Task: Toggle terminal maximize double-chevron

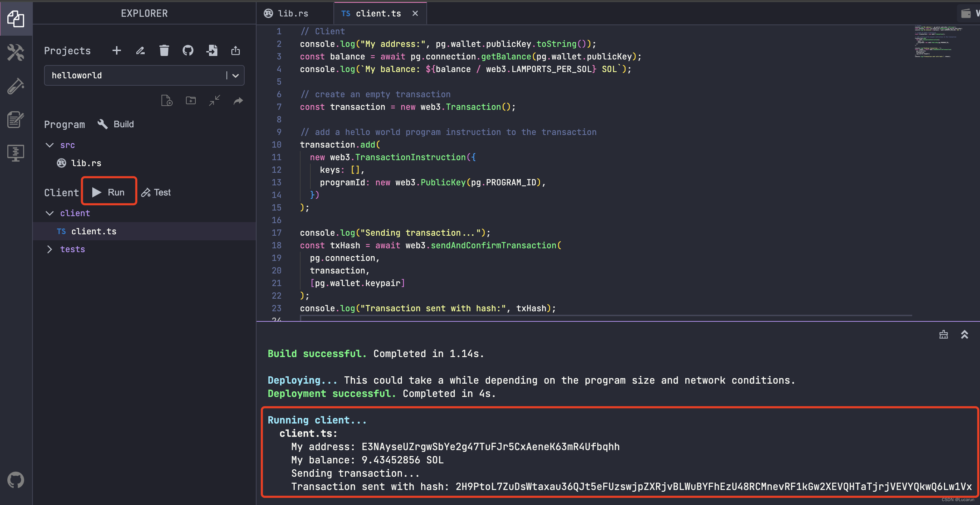Action: pos(964,335)
